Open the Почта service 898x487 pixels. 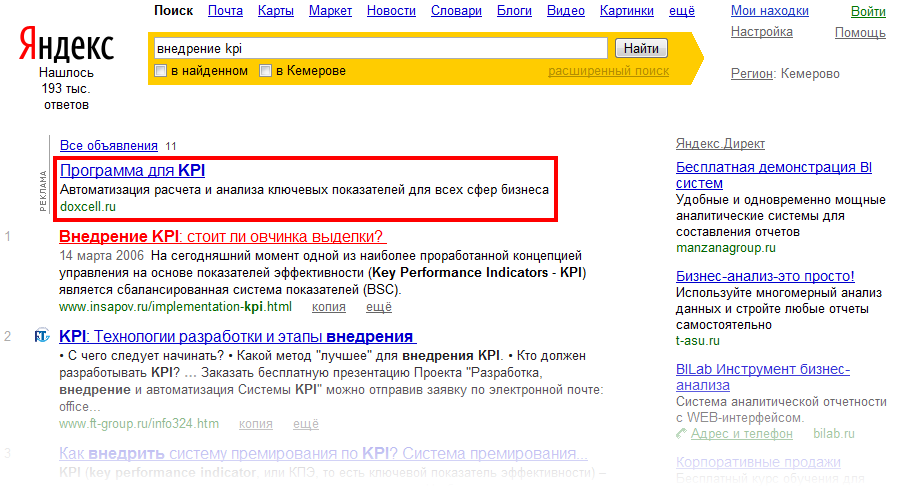coord(225,10)
